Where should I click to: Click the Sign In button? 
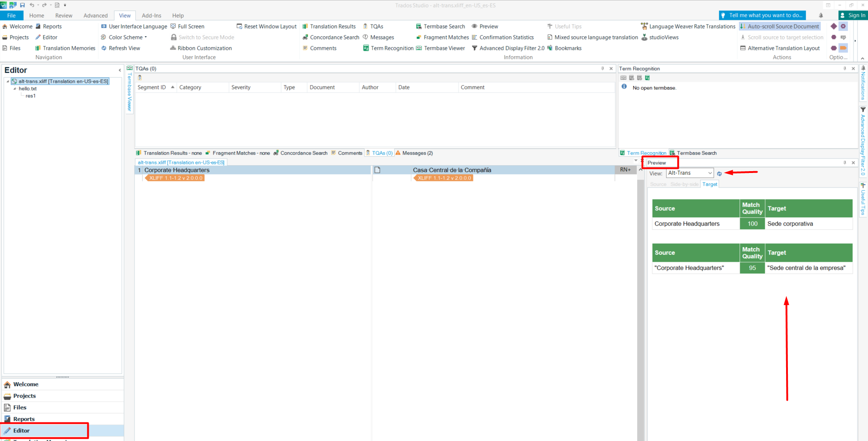853,15
